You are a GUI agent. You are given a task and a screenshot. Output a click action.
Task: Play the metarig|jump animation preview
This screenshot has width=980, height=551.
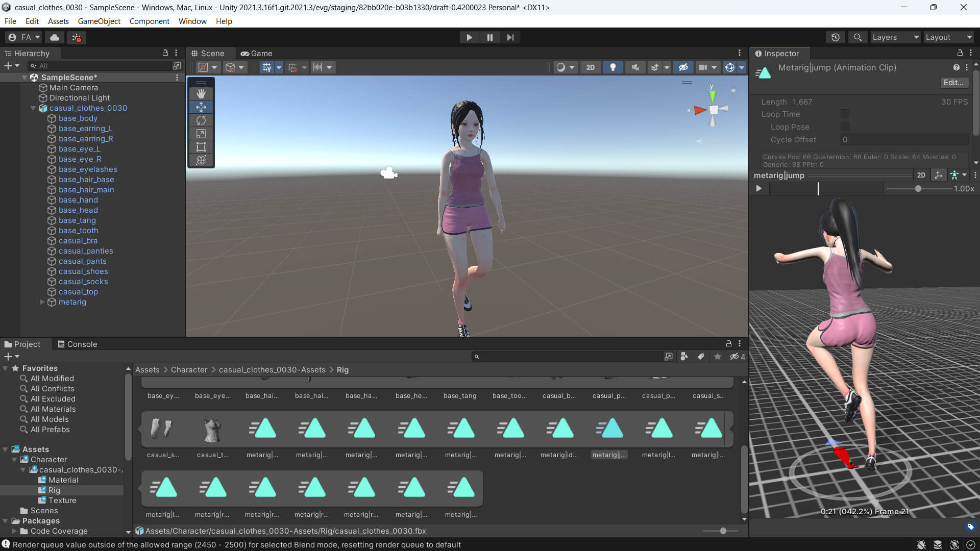759,188
